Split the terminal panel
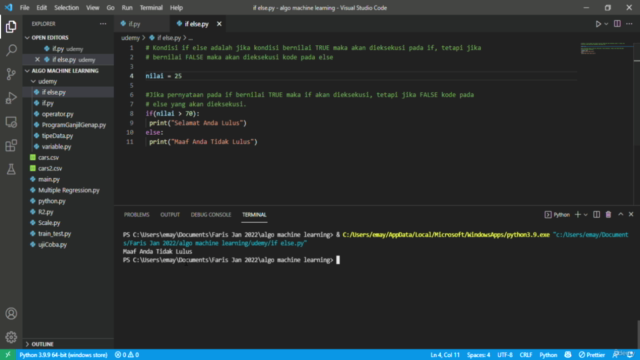Image resolution: width=640 pixels, height=360 pixels. point(596,215)
